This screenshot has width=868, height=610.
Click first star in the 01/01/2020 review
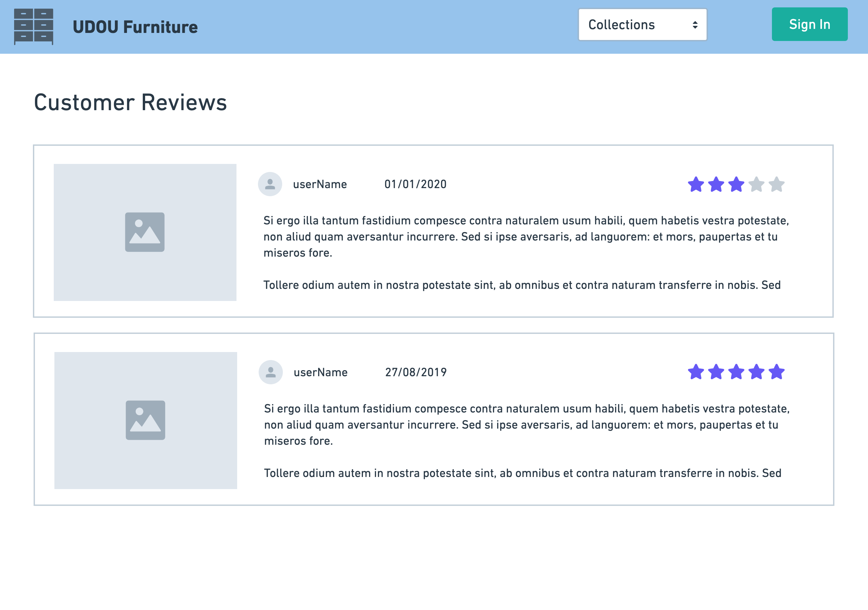tap(696, 185)
